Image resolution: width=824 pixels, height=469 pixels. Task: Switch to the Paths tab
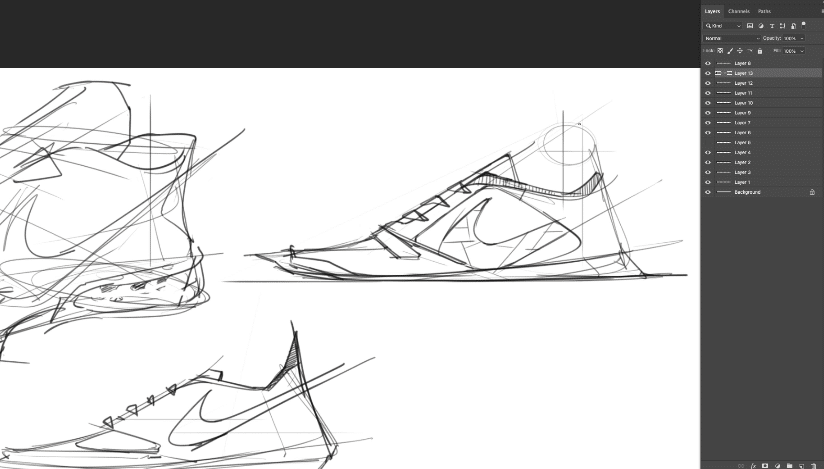(x=764, y=11)
